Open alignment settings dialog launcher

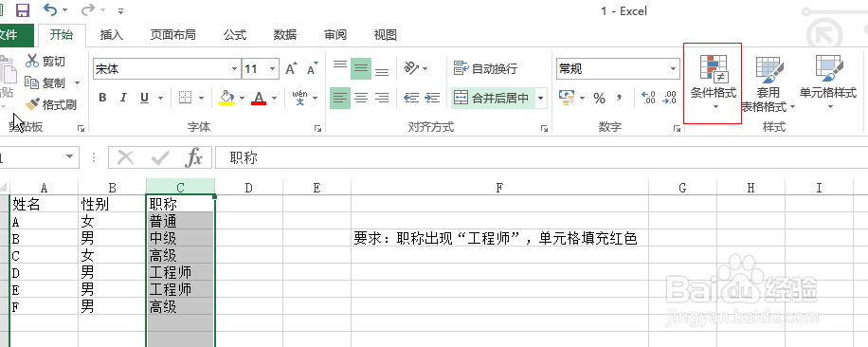point(544,128)
